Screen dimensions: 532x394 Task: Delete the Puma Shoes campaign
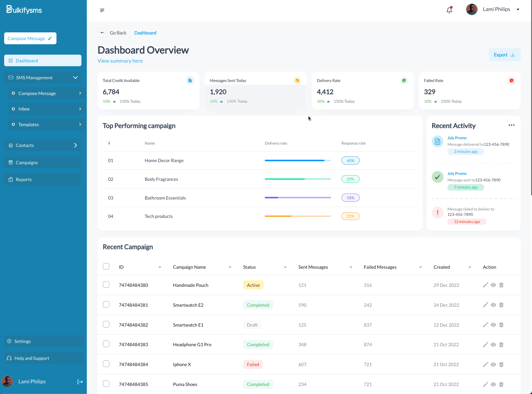click(x=501, y=384)
